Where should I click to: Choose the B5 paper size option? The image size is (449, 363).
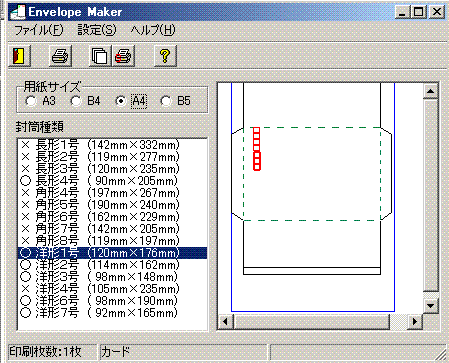click(x=175, y=101)
